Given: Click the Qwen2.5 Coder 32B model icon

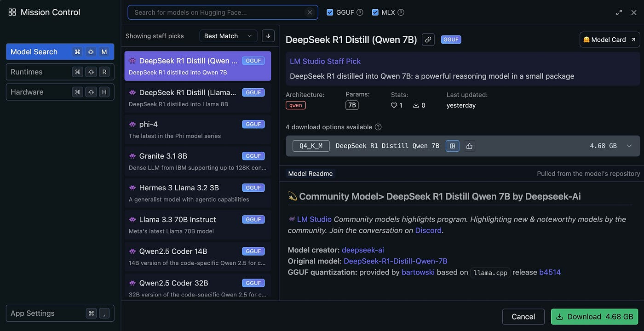Looking at the screenshot, I should (132, 283).
